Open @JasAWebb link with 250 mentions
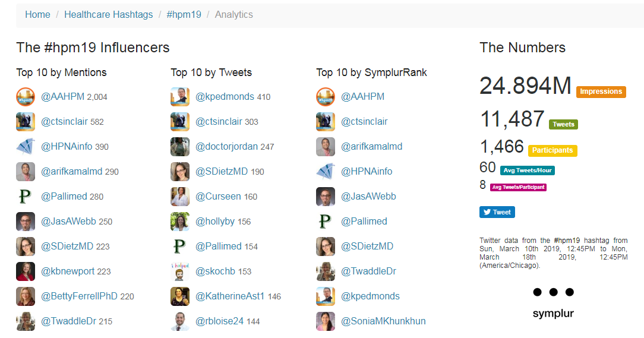 68,222
